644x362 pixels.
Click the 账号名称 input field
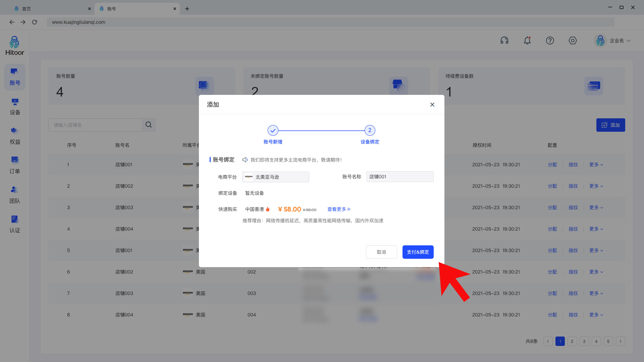[400, 177]
